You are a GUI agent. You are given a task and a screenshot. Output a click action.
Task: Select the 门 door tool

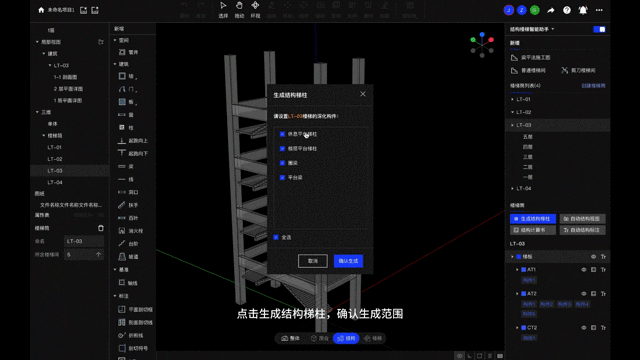click(x=128, y=89)
